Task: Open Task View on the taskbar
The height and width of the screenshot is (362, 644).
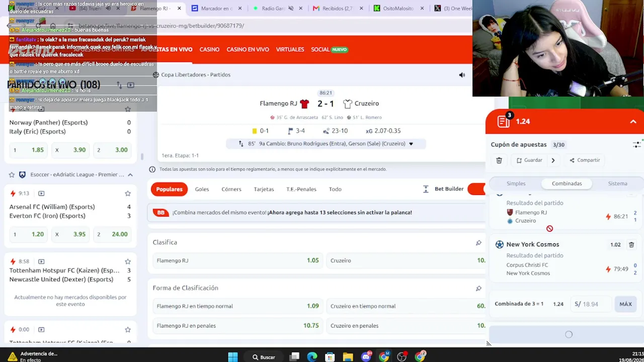Action: [294, 357]
